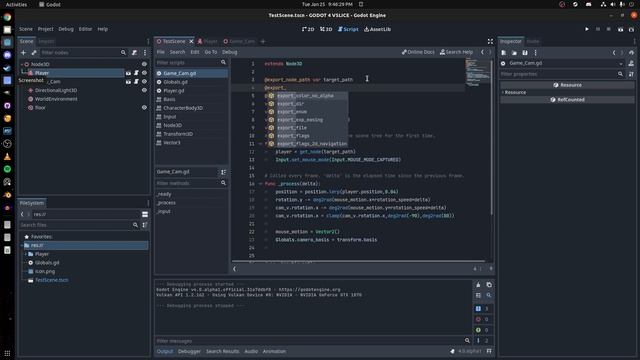The width and height of the screenshot is (640, 360).
Task: Load an existing resource in Inspector
Action: [514, 53]
